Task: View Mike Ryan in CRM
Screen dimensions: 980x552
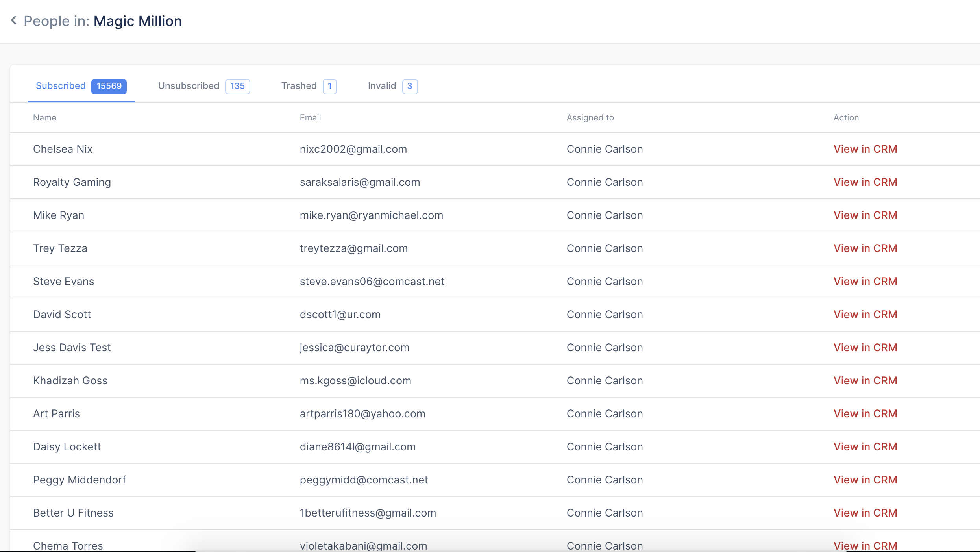Action: [x=865, y=215]
